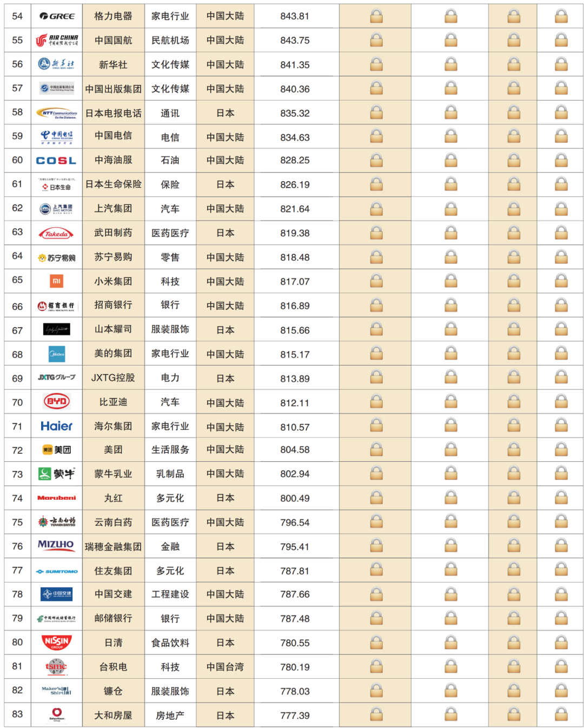Select the company name 中国出版集团

(x=113, y=89)
